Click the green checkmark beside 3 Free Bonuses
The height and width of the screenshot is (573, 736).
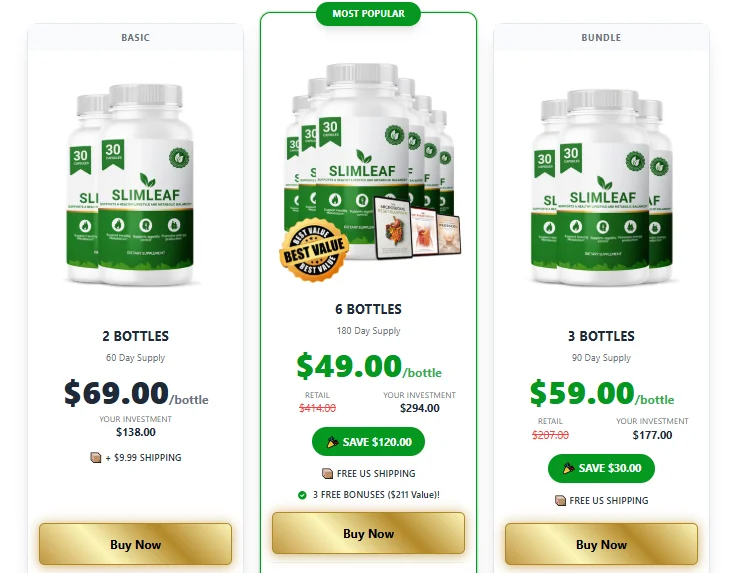tap(302, 495)
